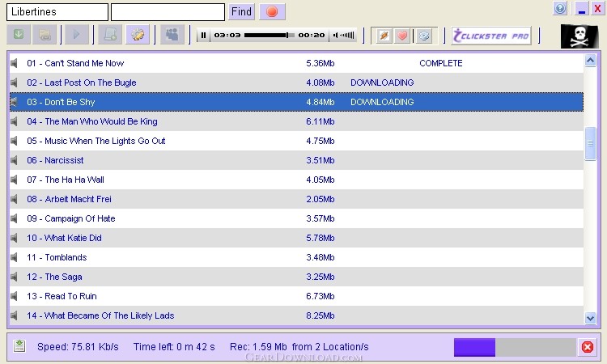607x364 pixels.
Task: Click the Libertines artist search field
Action: pyautogui.click(x=57, y=12)
